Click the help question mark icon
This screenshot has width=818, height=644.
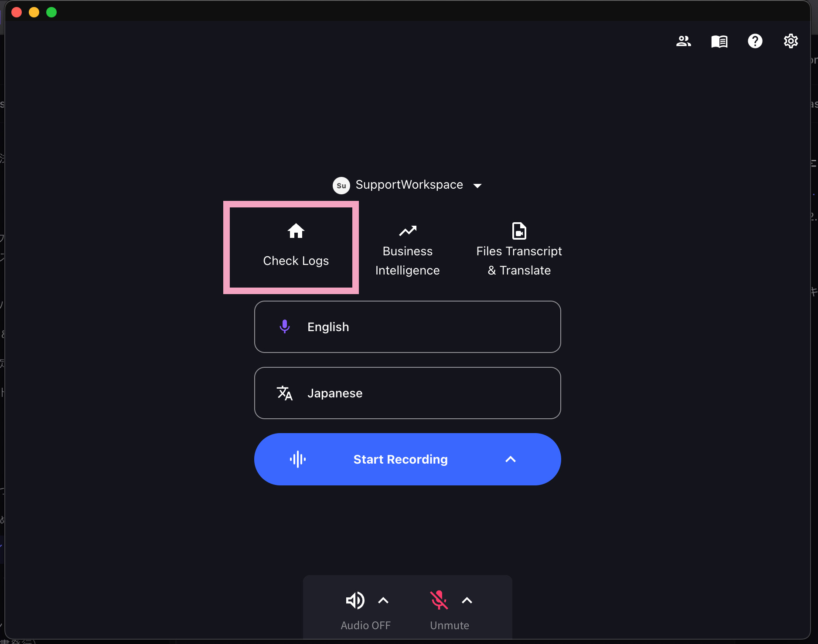point(755,41)
